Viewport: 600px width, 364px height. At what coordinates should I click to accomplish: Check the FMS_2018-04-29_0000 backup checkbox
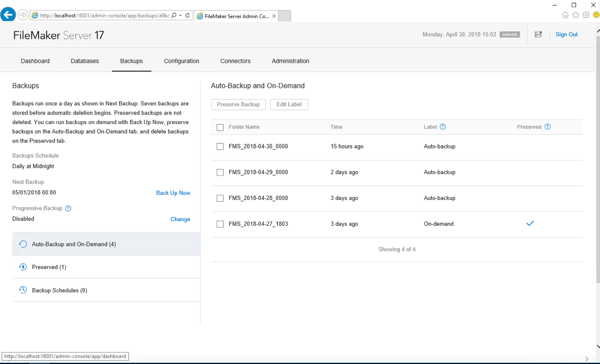[x=220, y=172]
